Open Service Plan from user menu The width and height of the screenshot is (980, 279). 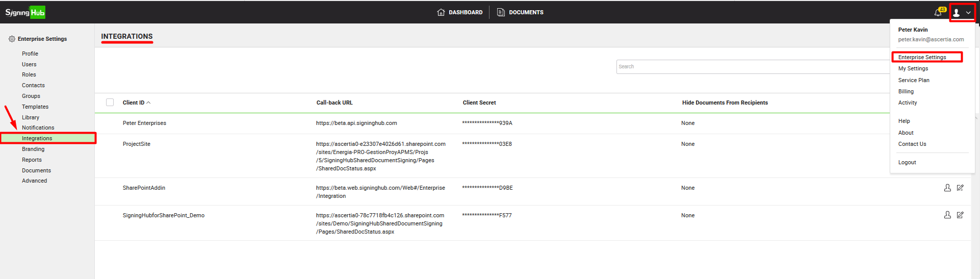pyautogui.click(x=914, y=80)
